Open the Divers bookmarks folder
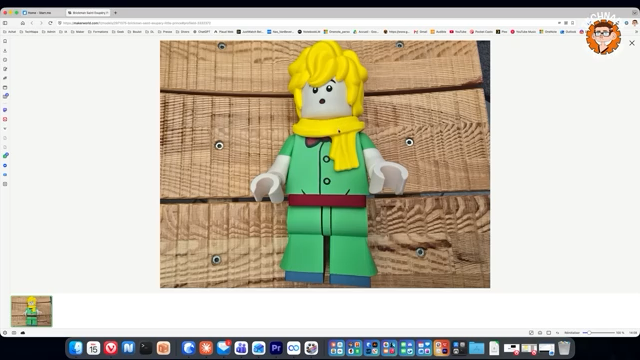640x360 pixels. point(182,31)
